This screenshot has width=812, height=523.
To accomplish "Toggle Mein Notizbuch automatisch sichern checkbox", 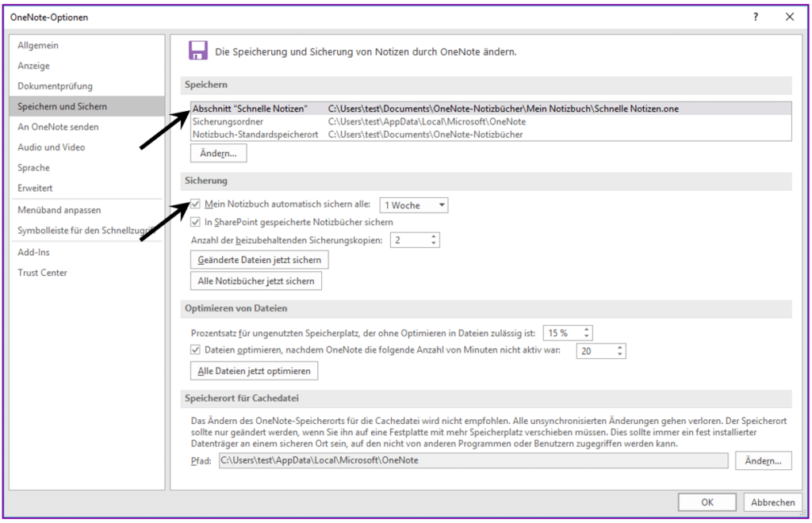I will 195,204.
